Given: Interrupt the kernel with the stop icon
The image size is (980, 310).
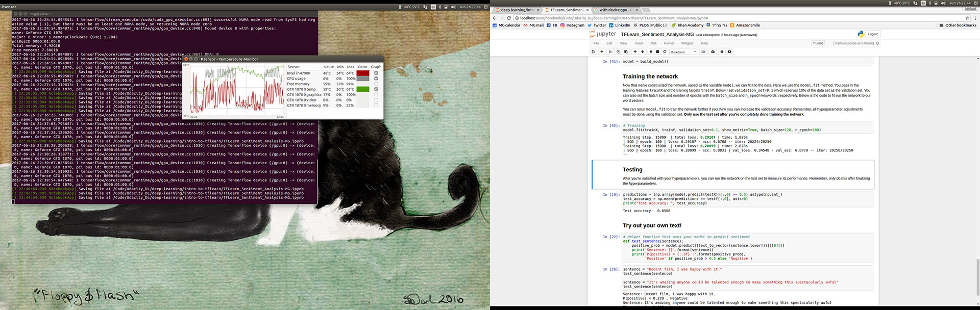Looking at the screenshot, I should pos(657,51).
